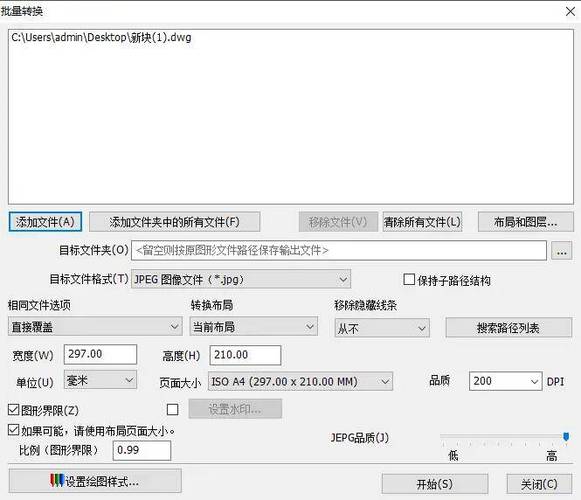Expand the 相同文件选项 直接覆盖 dropdown

tap(95, 327)
